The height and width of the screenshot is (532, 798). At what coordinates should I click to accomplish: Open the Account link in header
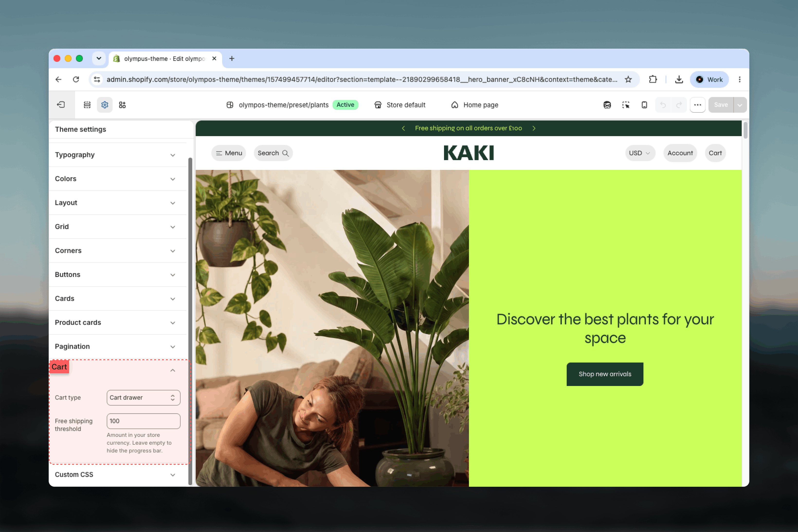click(680, 153)
